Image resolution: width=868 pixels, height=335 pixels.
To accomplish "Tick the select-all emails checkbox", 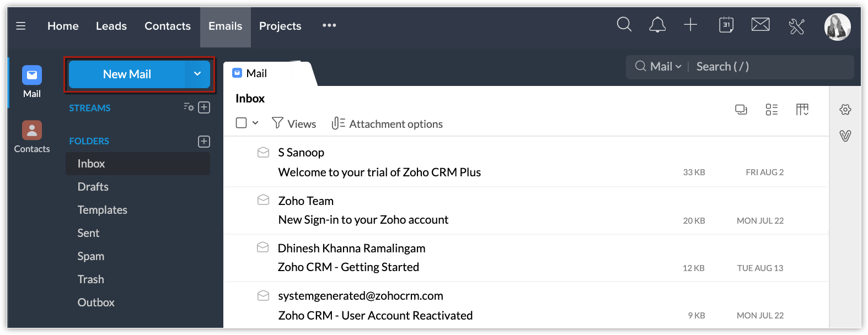I will point(241,123).
